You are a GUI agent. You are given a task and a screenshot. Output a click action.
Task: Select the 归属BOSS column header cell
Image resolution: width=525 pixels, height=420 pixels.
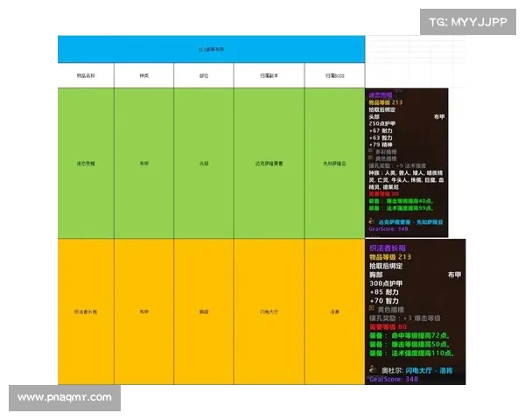point(334,76)
